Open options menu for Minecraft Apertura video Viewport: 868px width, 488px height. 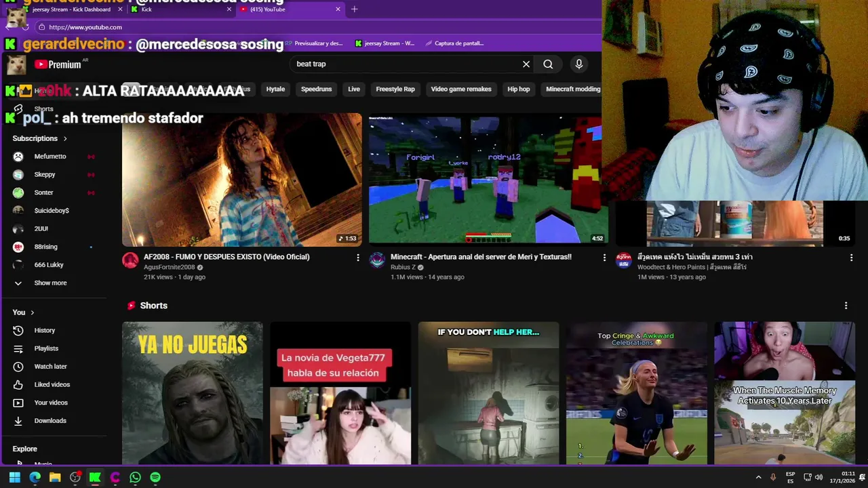tap(604, 258)
